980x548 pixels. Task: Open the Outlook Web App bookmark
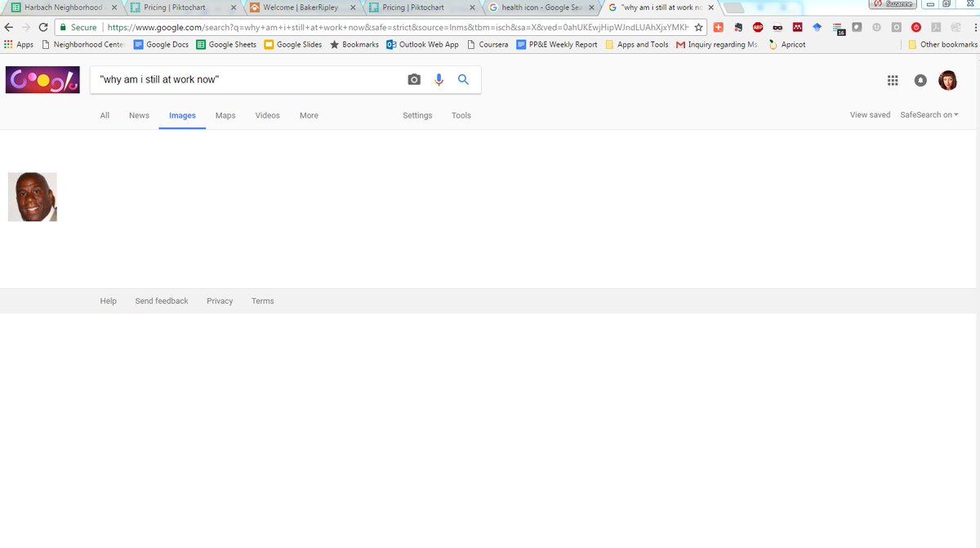coord(422,44)
